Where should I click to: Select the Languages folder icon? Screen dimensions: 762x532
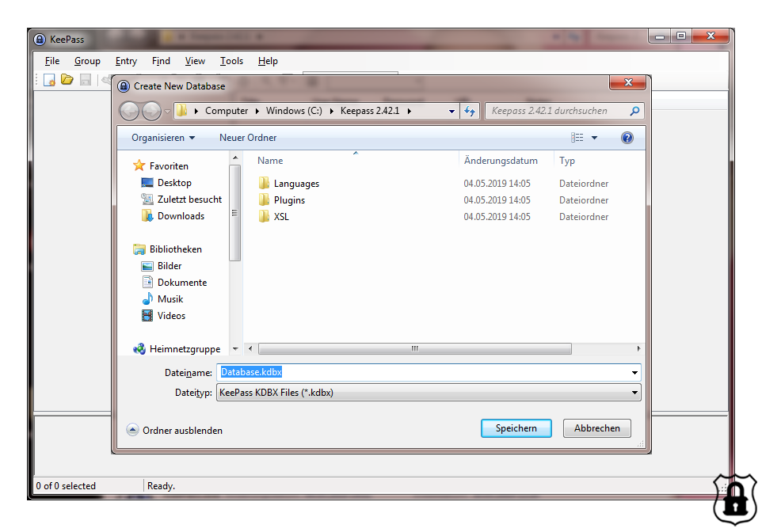pyautogui.click(x=264, y=183)
